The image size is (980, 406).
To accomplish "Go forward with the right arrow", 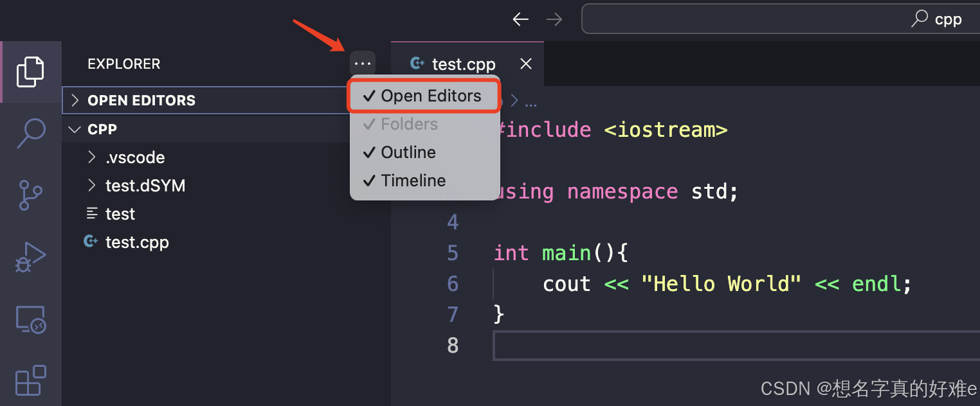I will click(x=554, y=19).
